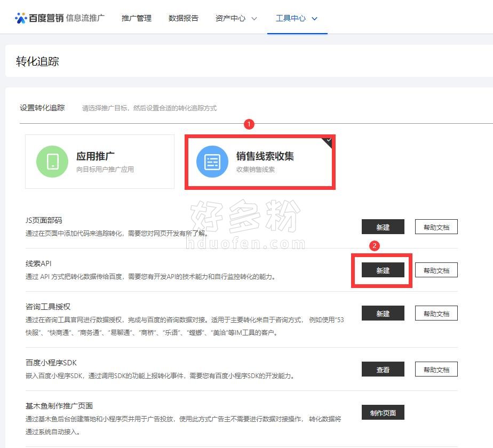Select the 销售线索收集 goal card
493x448 pixels.
(x=260, y=162)
